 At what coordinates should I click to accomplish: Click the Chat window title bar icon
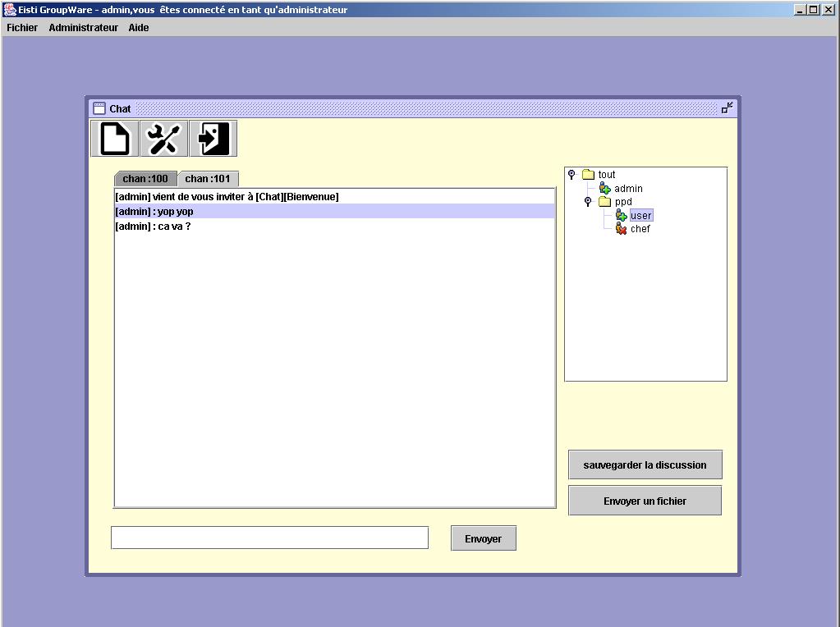(x=99, y=108)
